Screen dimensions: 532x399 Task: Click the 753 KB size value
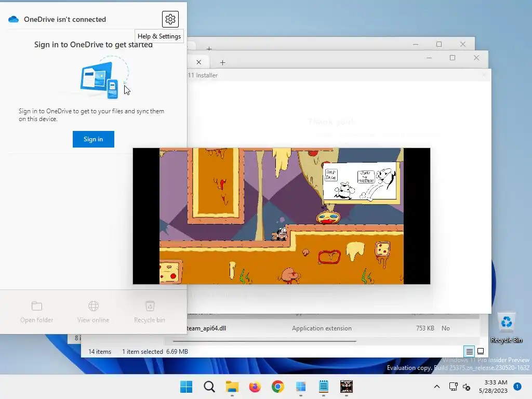coord(425,328)
